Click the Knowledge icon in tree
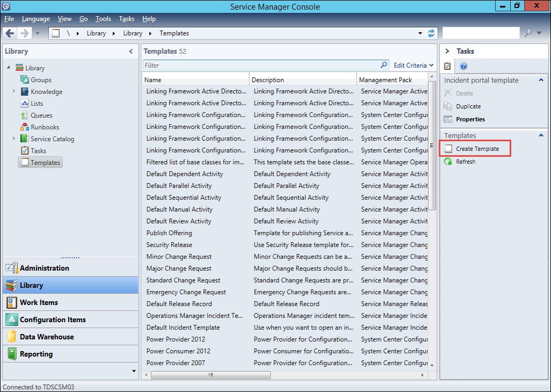The height and width of the screenshot is (392, 551). coord(25,92)
